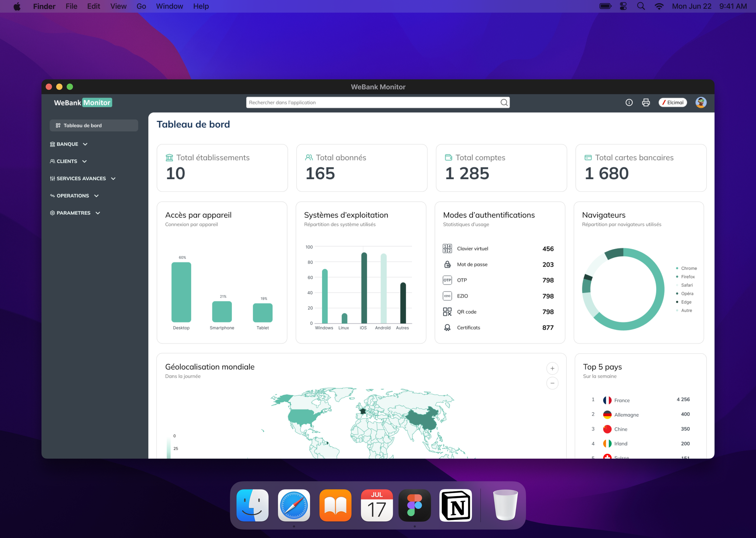
Task: Open the user avatar profile picture
Action: click(701, 103)
